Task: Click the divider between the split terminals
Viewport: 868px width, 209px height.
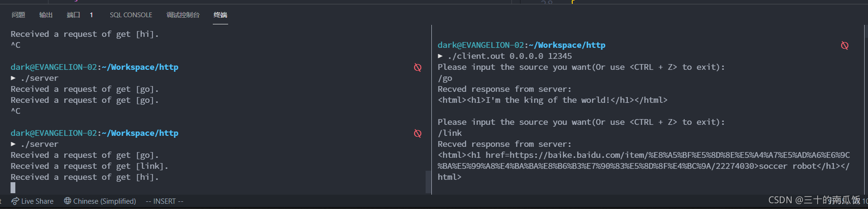Action: tap(432, 110)
